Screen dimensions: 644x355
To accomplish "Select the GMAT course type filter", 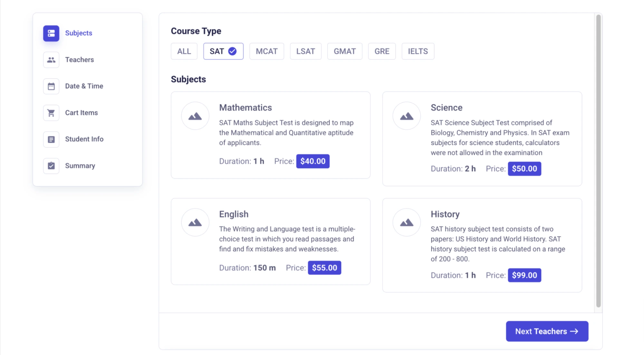I will tap(345, 51).
